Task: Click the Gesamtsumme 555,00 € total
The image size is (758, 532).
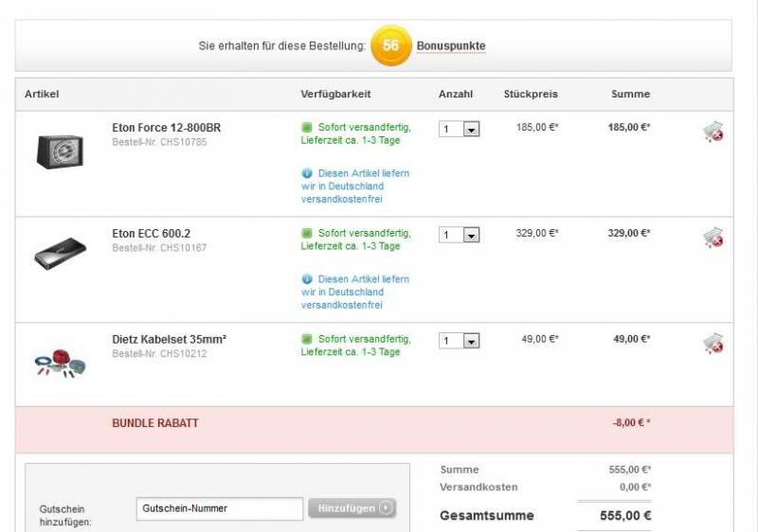Action: point(625,516)
